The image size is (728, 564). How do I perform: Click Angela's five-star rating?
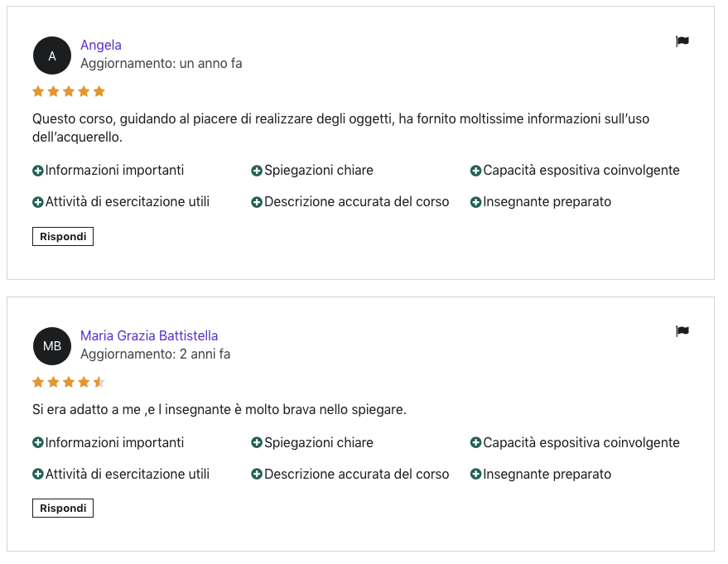point(69,91)
